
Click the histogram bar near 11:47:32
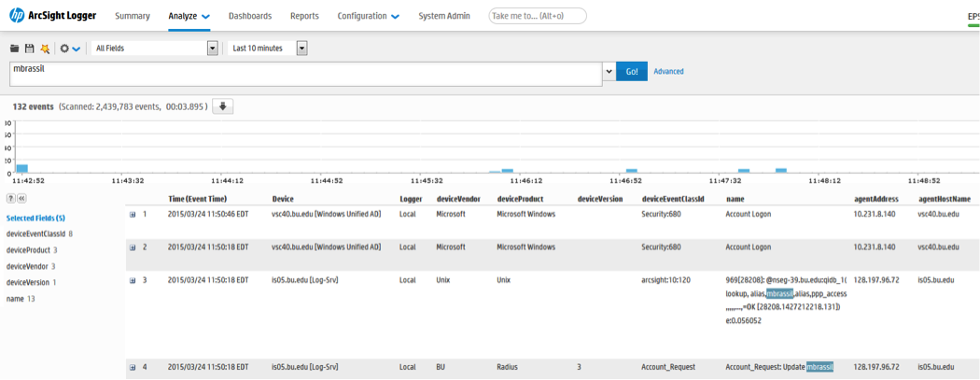(744, 171)
